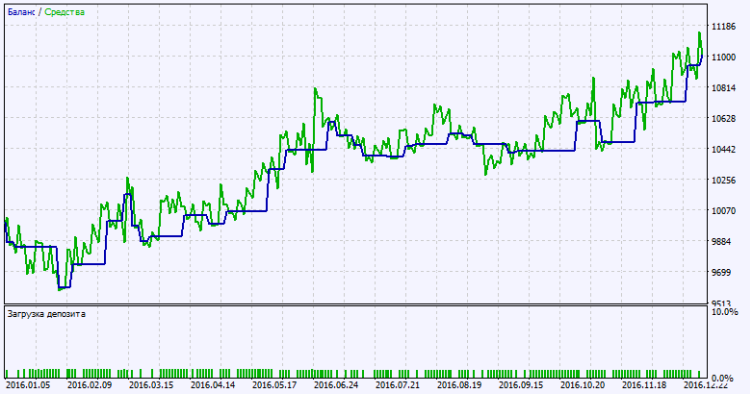This screenshot has height=394, width=750.
Task: Select the 10442 axis value
Action: 724,150
